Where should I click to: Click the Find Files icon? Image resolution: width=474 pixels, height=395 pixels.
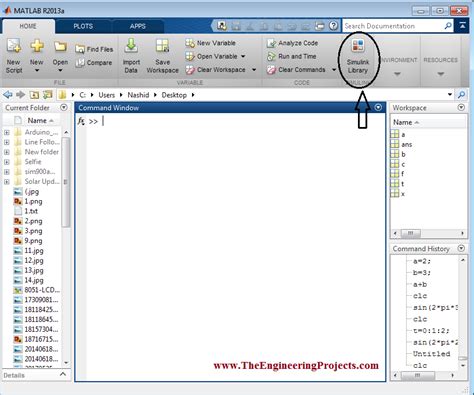pyautogui.click(x=80, y=49)
